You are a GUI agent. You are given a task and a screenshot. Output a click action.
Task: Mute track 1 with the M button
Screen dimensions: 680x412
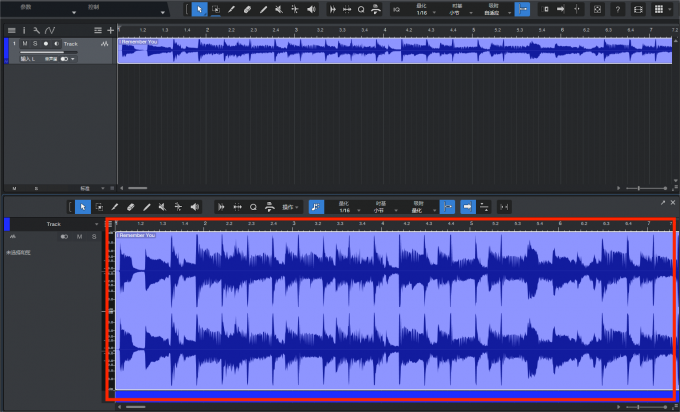(26, 45)
